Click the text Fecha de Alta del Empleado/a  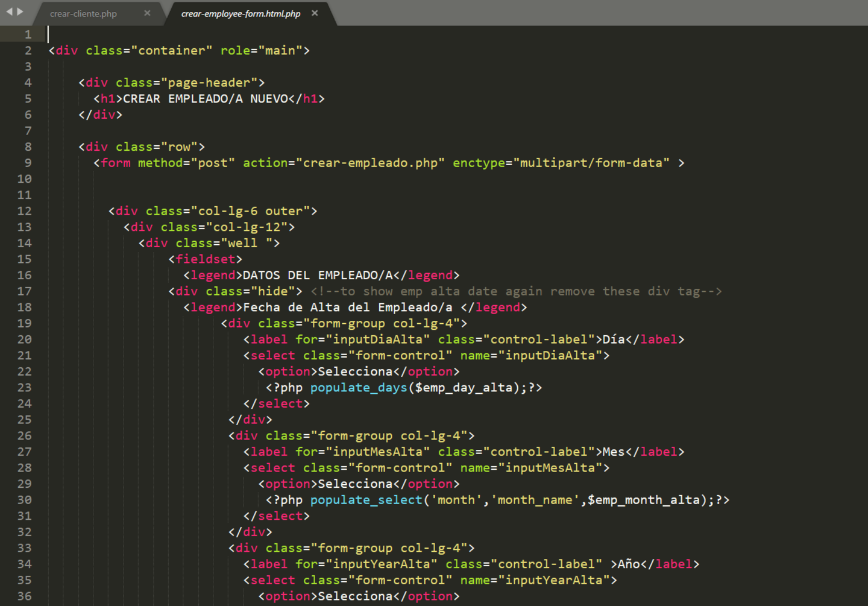347,308
